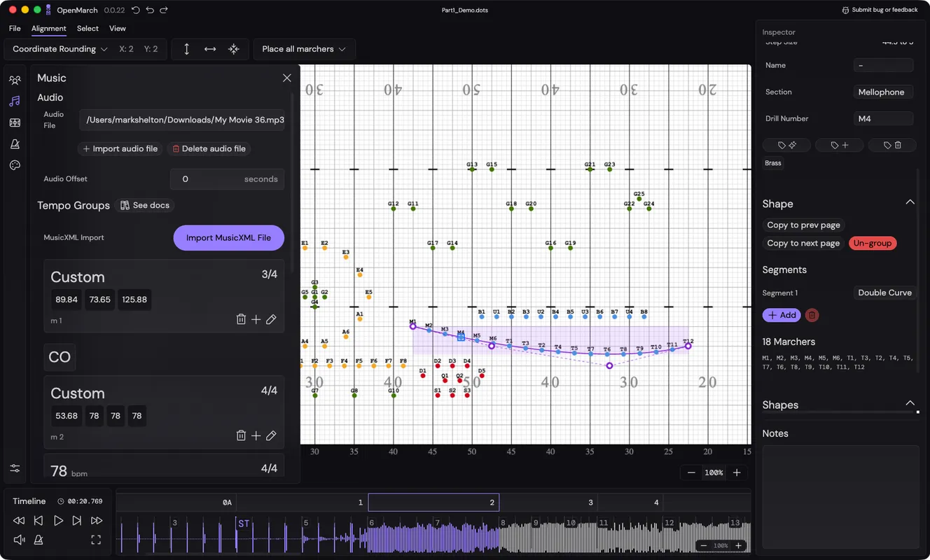Open the field properties sidebar icon
Viewport: 930px width, 560px height.
coord(15,122)
